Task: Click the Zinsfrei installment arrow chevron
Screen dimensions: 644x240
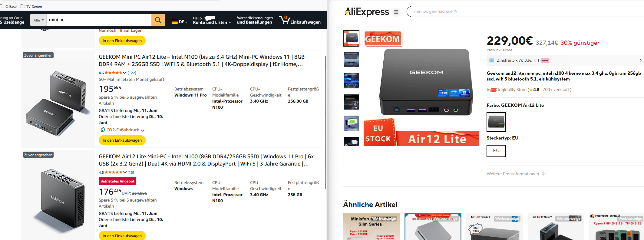Action: (640, 60)
